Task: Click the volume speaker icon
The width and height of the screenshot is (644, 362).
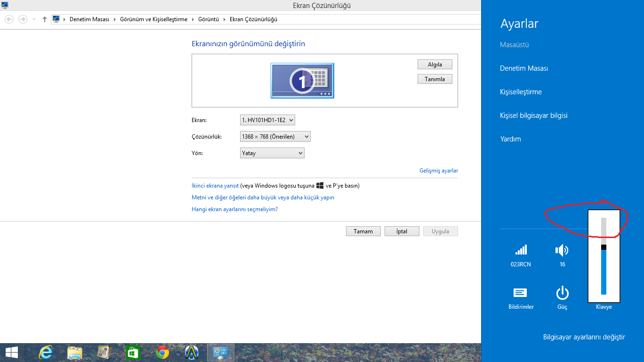Action: (562, 250)
